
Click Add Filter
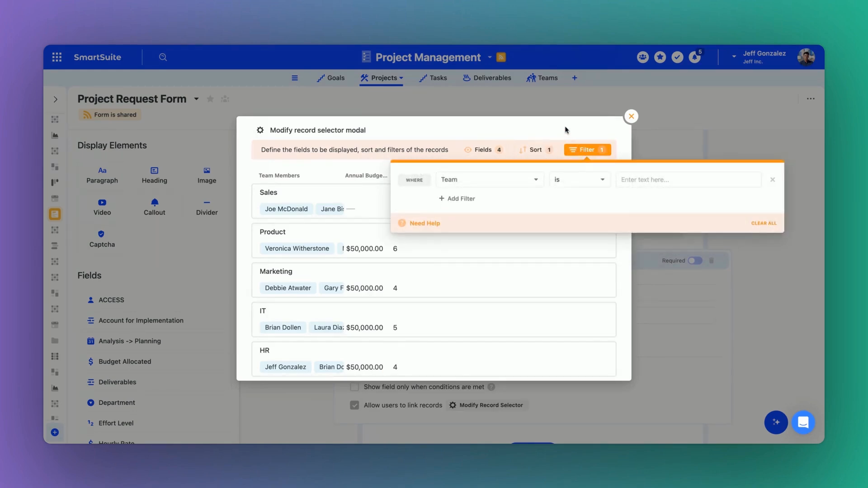point(457,199)
